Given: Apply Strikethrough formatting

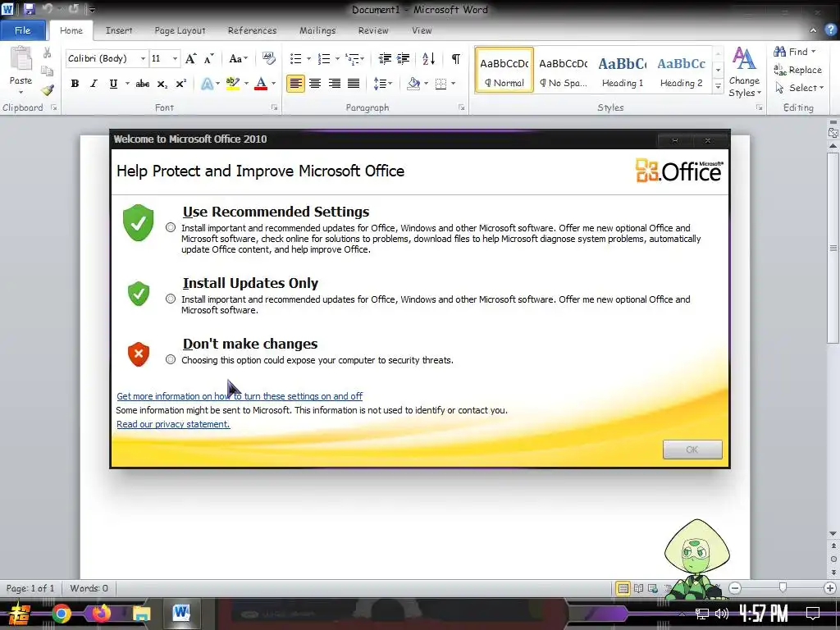Looking at the screenshot, I should click(x=143, y=84).
